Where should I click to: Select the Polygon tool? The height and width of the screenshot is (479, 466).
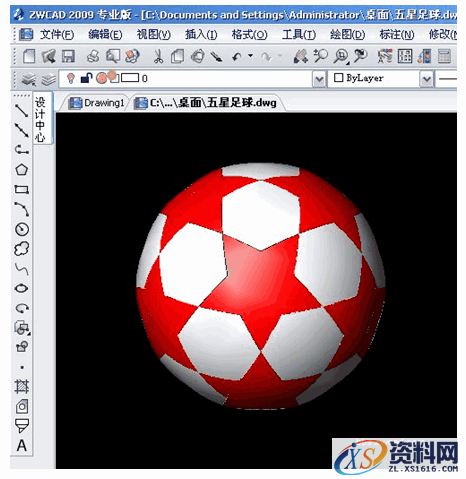point(22,170)
